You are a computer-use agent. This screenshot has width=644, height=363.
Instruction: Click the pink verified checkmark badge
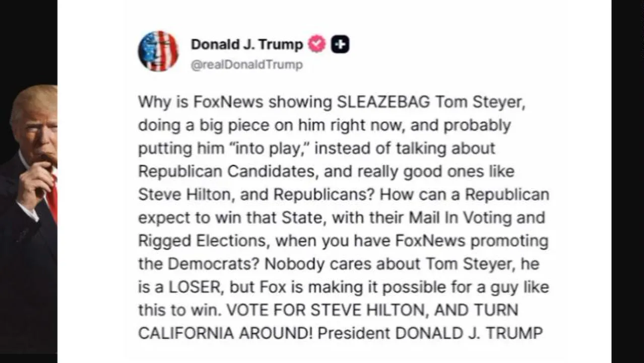[317, 44]
